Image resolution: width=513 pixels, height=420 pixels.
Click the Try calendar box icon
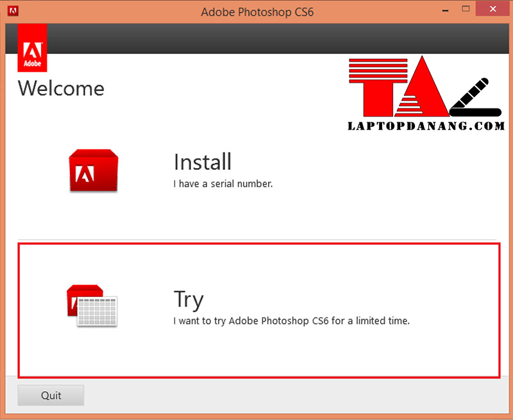(92, 305)
